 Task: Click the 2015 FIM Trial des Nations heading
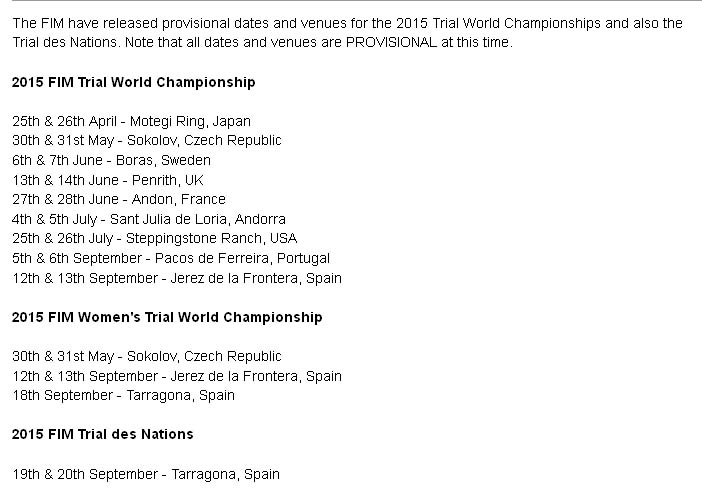(103, 434)
